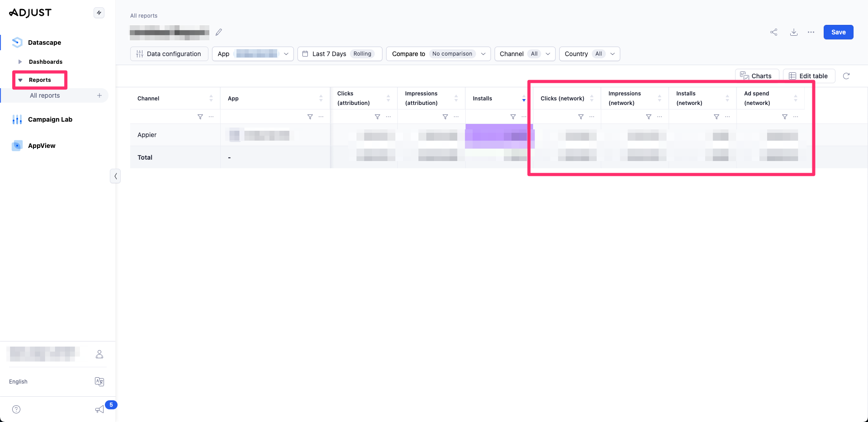Expand the Dashboards tree section
868x422 pixels.
pos(20,62)
